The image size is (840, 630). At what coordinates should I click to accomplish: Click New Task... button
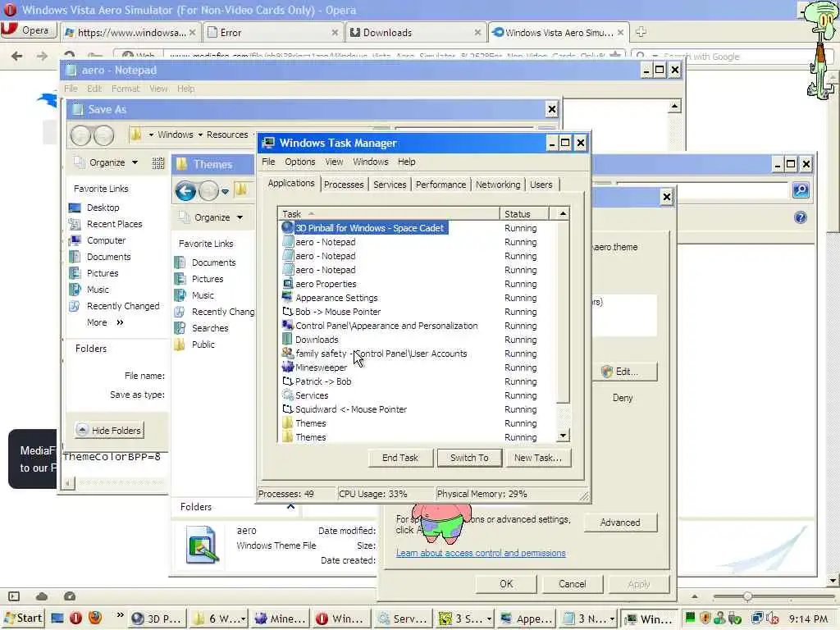pyautogui.click(x=538, y=458)
